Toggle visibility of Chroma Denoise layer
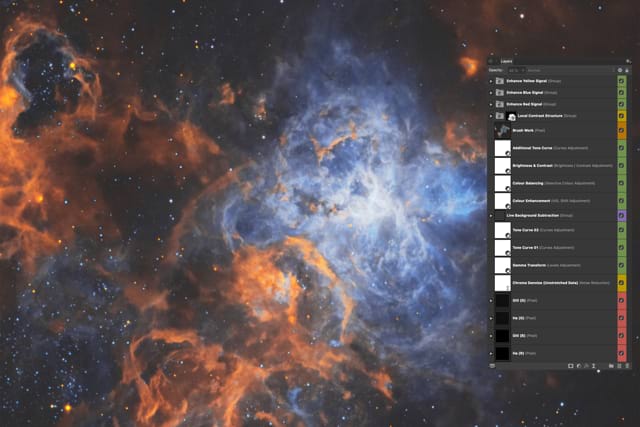This screenshot has height=427, width=640. pyautogui.click(x=621, y=283)
